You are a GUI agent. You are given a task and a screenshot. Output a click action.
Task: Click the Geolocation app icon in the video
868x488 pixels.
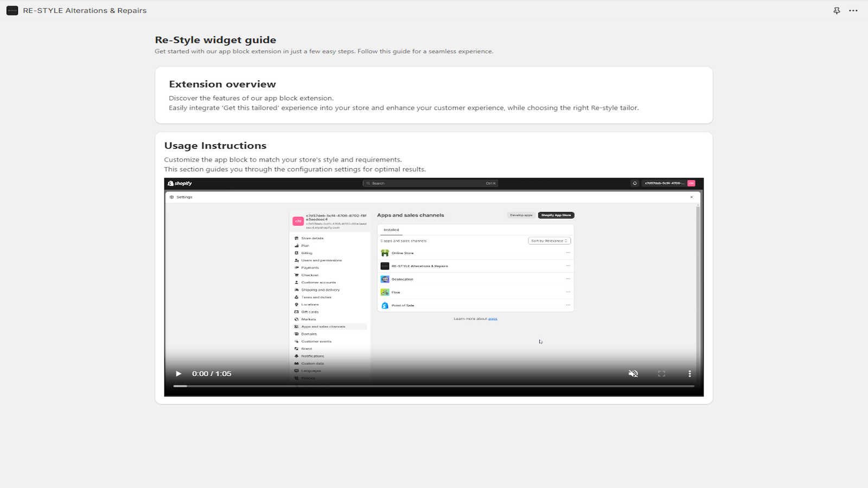click(x=385, y=279)
